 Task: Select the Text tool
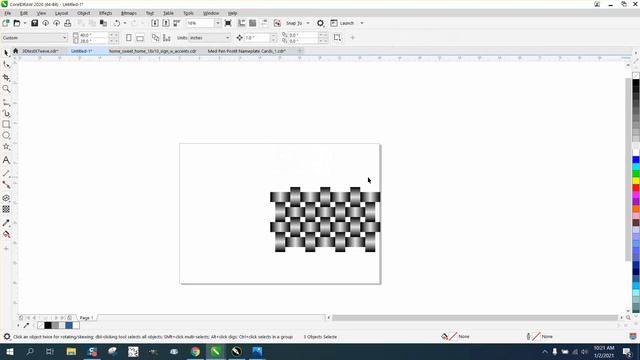point(6,160)
